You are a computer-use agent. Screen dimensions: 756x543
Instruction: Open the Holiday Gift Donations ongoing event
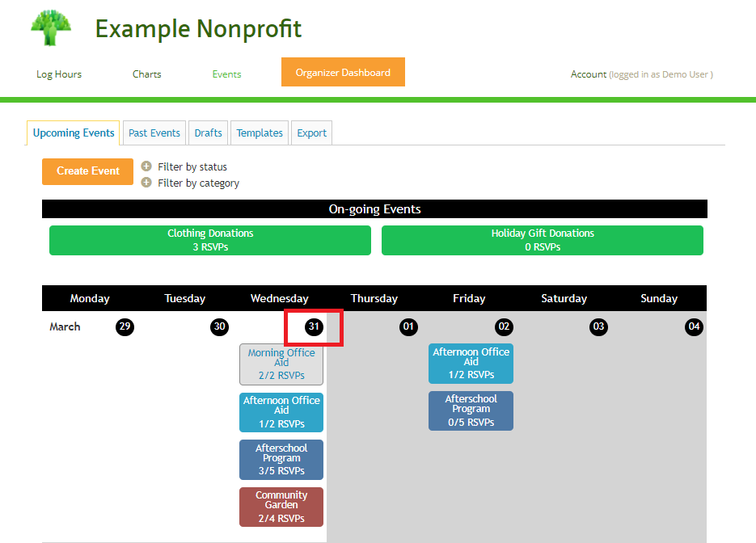point(543,240)
